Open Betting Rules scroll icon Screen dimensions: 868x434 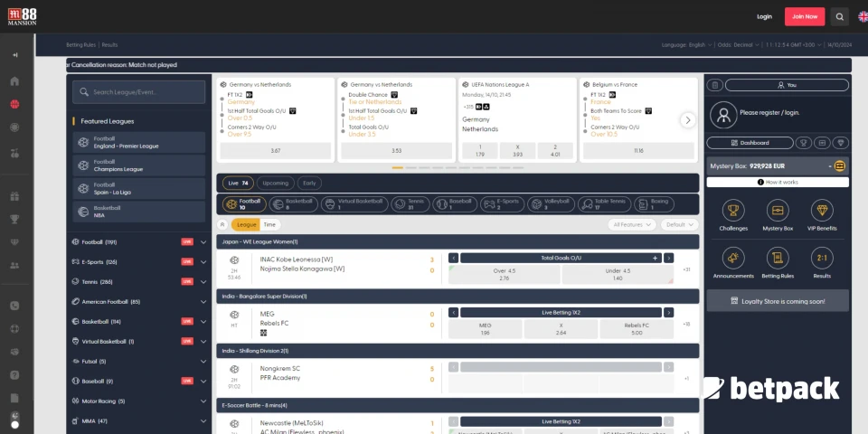pos(778,258)
